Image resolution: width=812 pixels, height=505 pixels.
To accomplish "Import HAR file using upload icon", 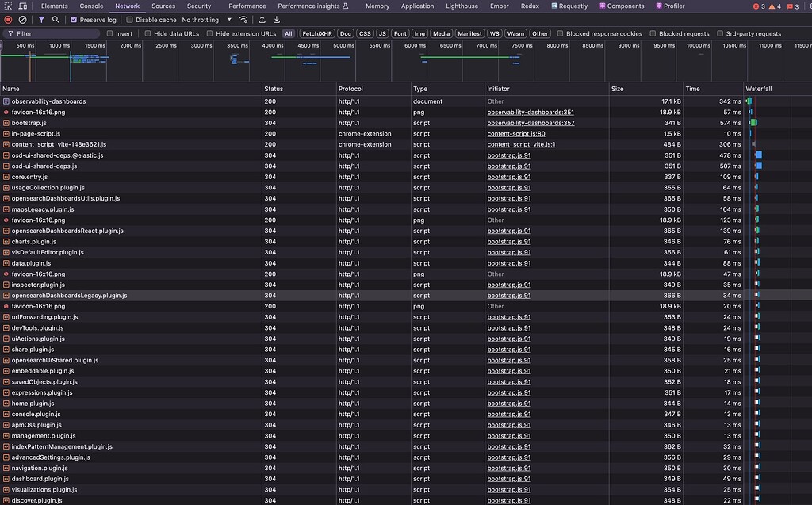I will tap(261, 20).
